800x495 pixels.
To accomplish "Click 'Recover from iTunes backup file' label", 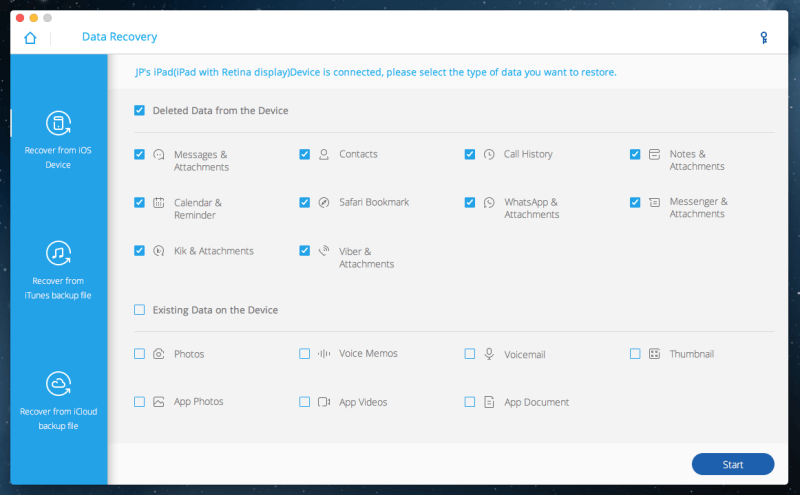I will (x=58, y=288).
